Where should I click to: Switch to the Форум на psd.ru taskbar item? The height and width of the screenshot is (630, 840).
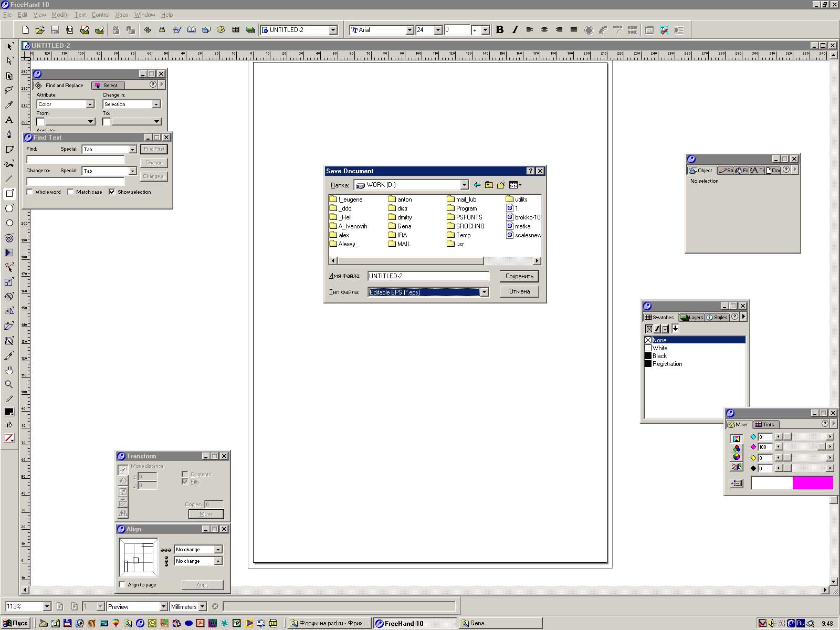tap(329, 623)
